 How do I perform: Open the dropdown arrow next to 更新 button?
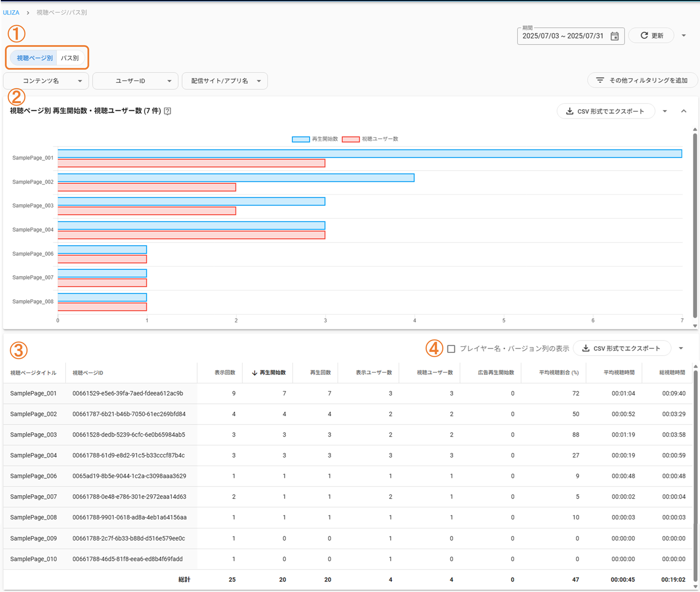684,36
